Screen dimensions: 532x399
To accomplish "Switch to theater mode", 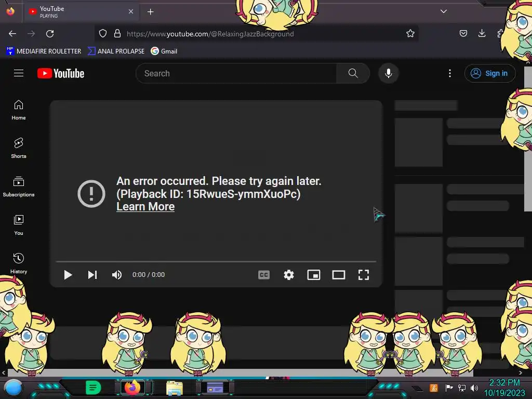I will 339,275.
